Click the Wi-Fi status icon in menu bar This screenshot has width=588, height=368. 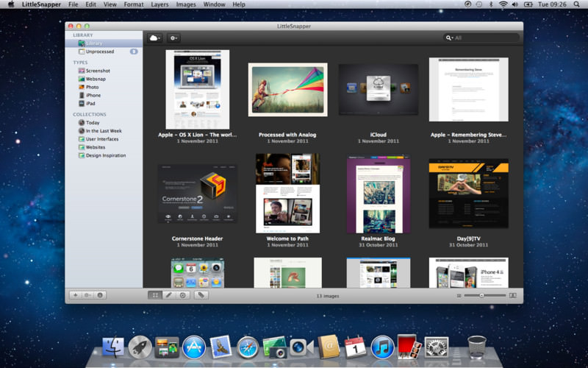point(503,4)
